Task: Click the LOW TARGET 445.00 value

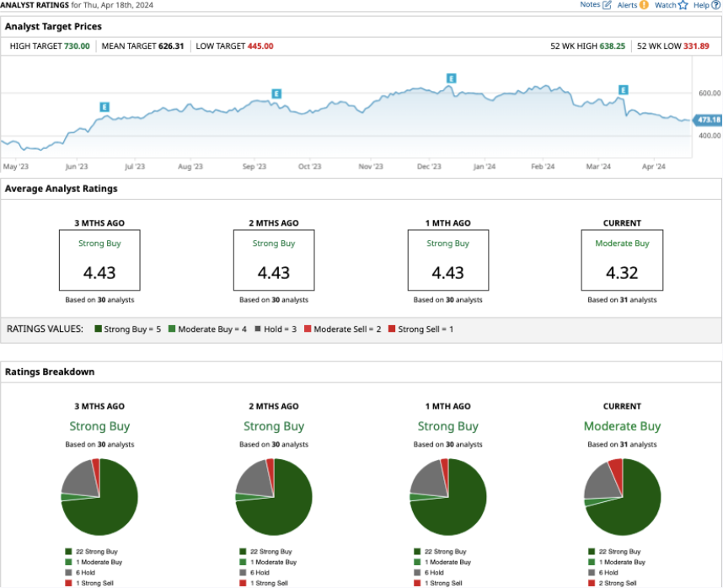Action: (260, 46)
